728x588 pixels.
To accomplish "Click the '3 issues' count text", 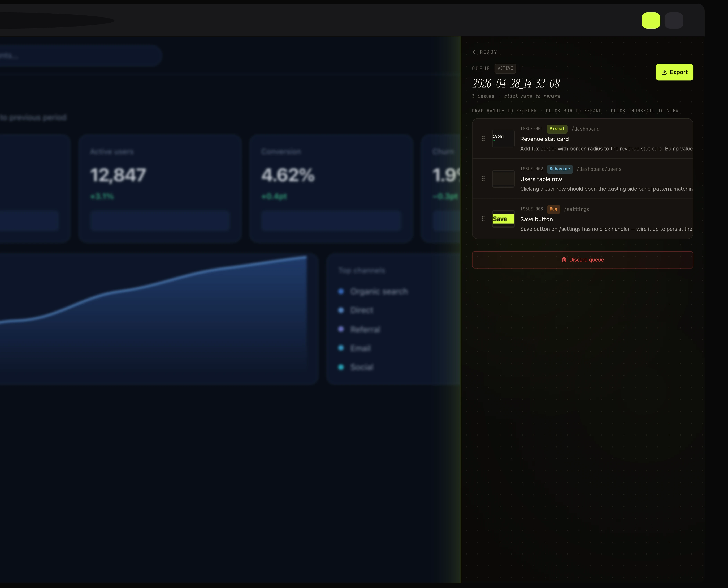I will (x=483, y=97).
